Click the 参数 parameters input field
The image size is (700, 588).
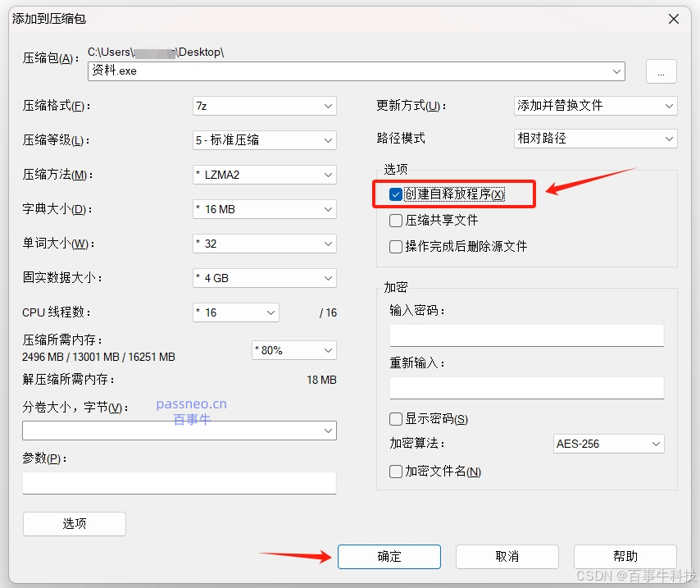[179, 483]
